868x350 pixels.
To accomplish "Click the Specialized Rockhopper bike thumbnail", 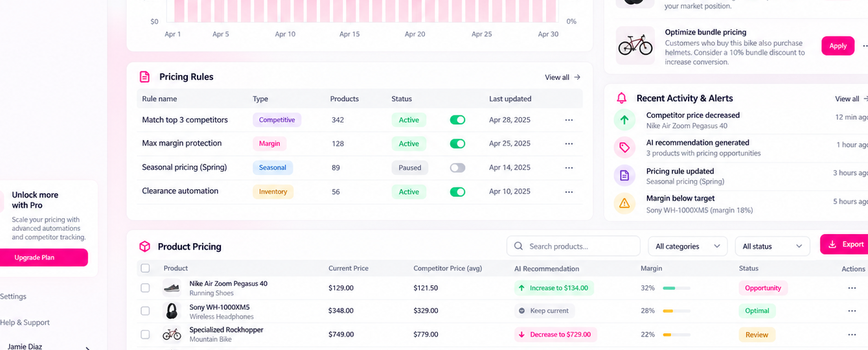I will tap(172, 334).
